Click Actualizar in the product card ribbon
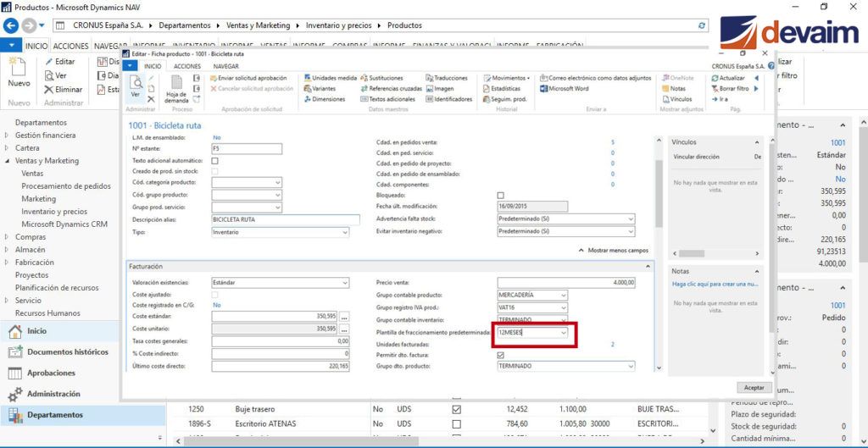The width and height of the screenshot is (868, 448). click(728, 78)
